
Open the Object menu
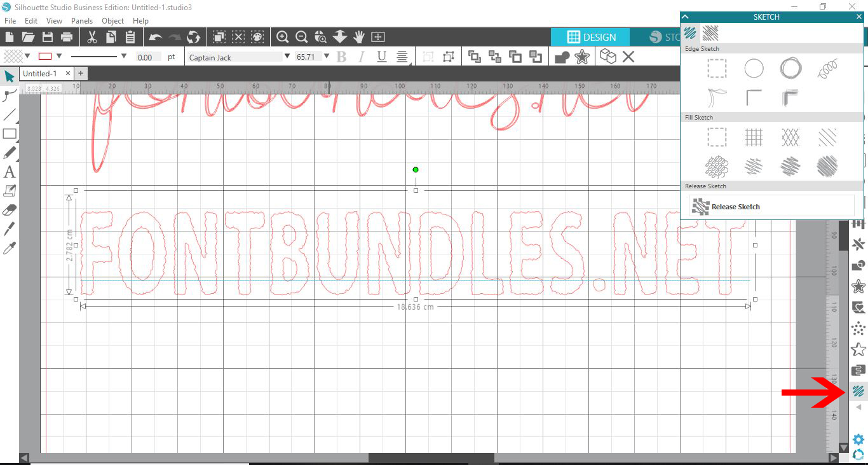coord(113,20)
